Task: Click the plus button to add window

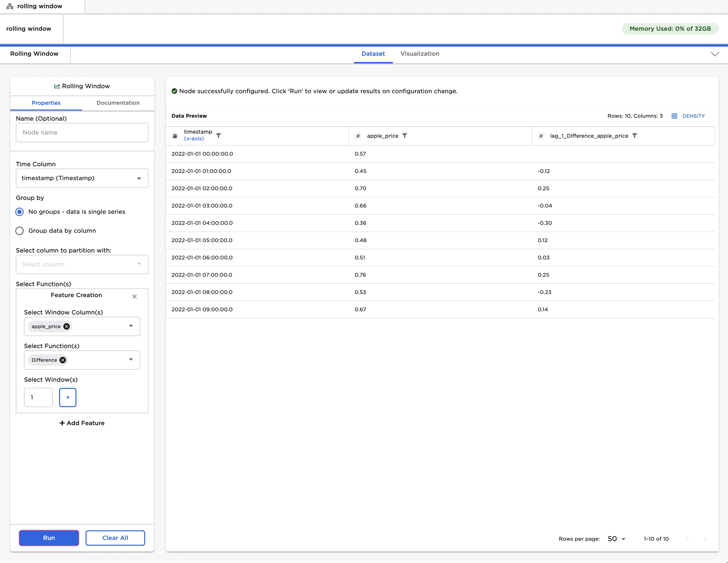Action: pyautogui.click(x=68, y=397)
